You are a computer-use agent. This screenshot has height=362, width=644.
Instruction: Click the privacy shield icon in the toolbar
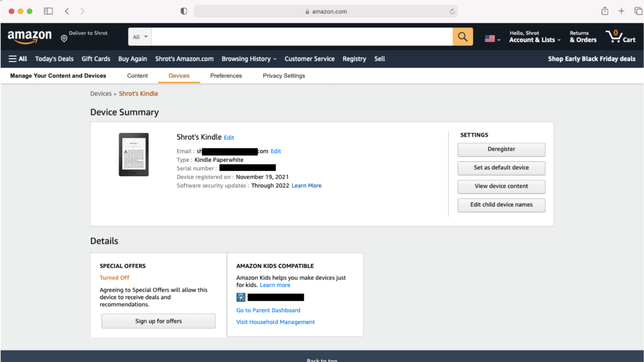pos(183,11)
